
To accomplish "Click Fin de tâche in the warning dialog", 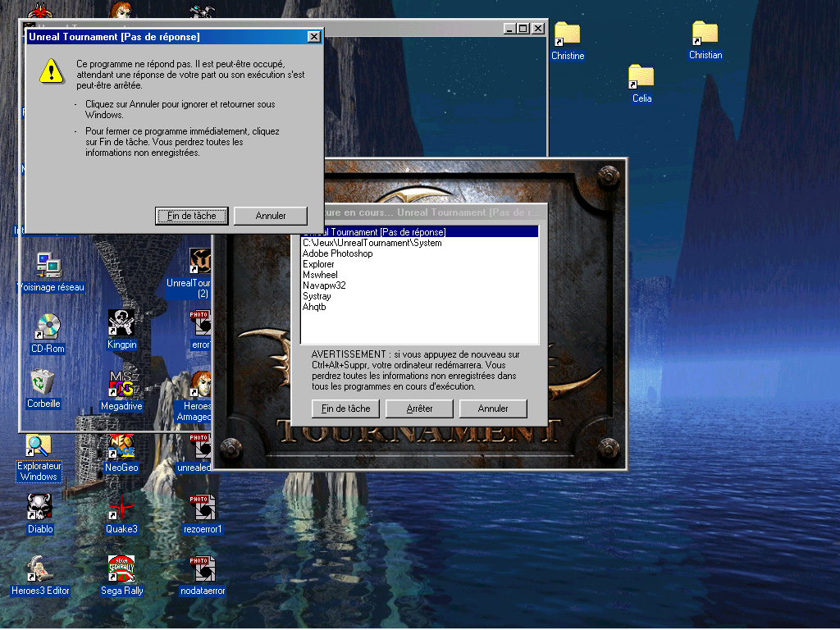I will [192, 216].
